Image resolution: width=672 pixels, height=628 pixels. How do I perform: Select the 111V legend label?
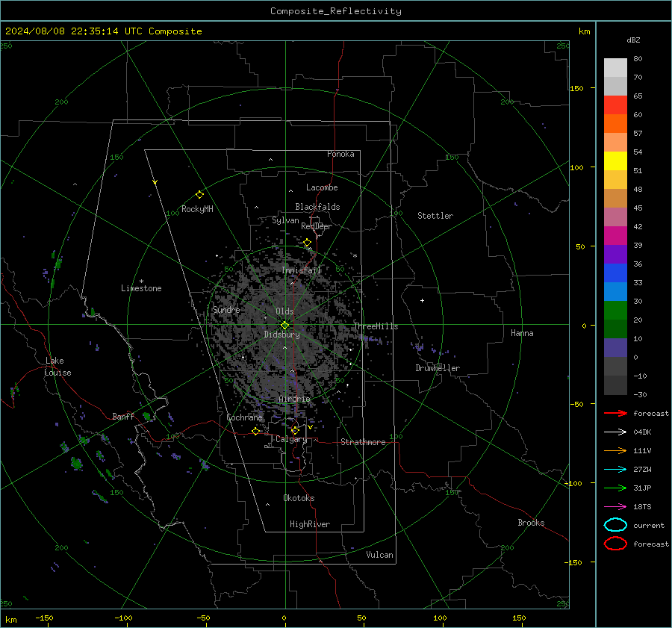[642, 450]
